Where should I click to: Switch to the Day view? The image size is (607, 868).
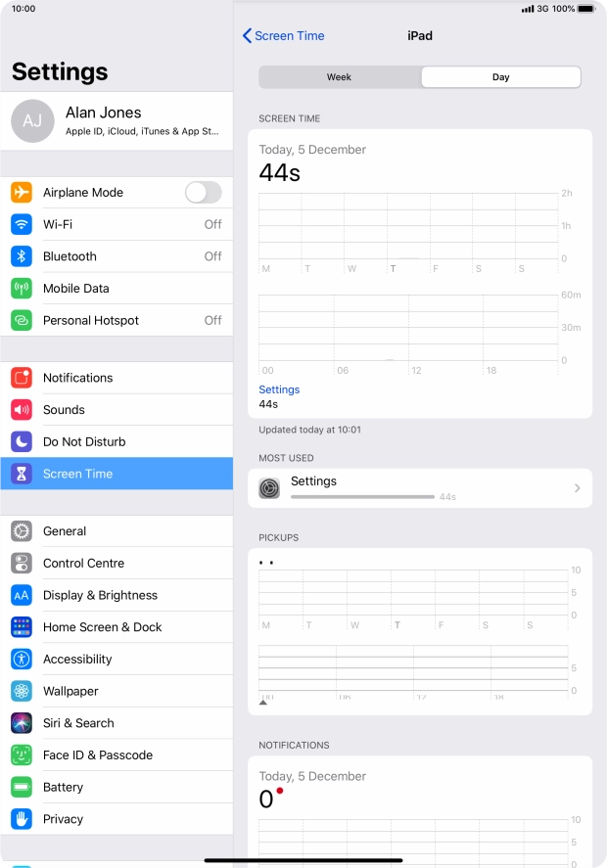(500, 77)
